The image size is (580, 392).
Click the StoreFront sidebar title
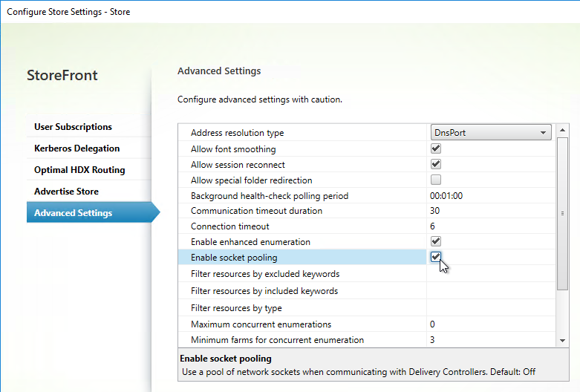[62, 76]
